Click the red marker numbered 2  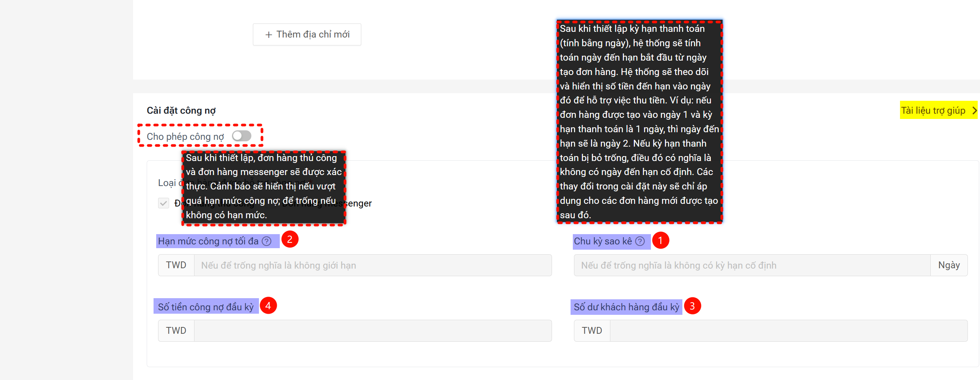pos(290,239)
